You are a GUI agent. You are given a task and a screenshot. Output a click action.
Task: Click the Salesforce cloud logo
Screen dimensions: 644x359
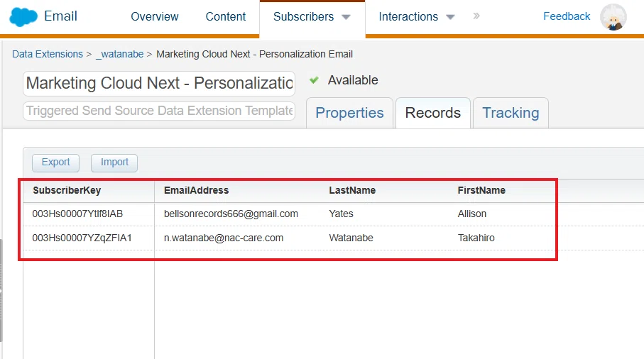[23, 17]
